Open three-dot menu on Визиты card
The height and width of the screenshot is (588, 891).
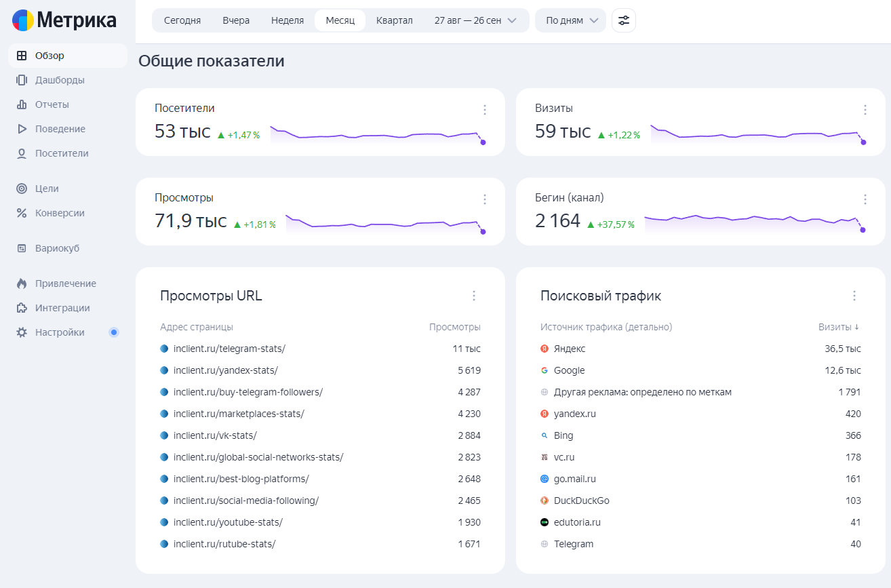tap(865, 110)
